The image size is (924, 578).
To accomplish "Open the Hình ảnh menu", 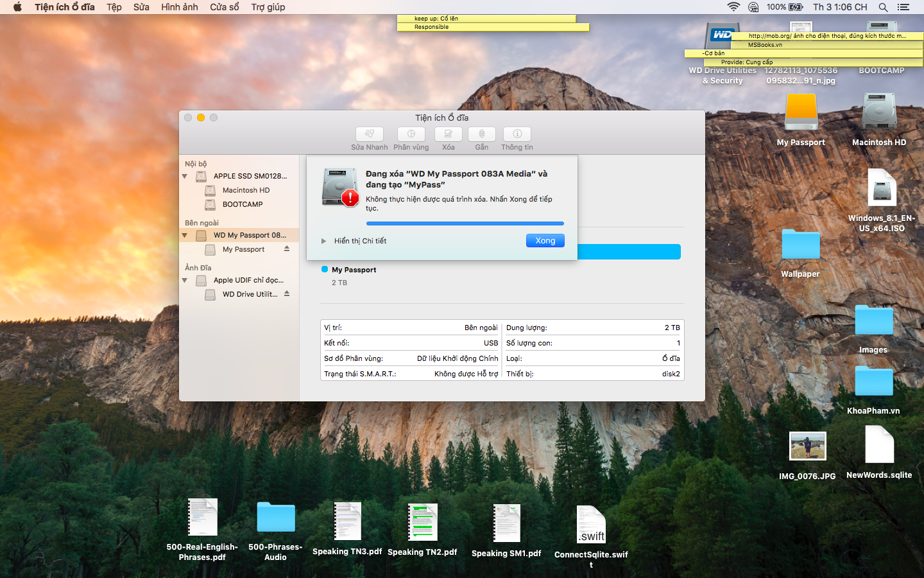I will click(x=180, y=7).
